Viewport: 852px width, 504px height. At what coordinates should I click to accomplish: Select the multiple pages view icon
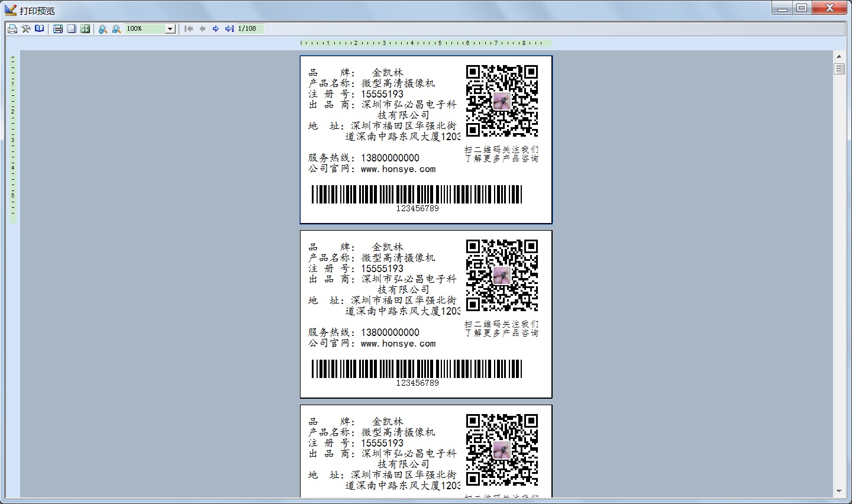pyautogui.click(x=85, y=29)
